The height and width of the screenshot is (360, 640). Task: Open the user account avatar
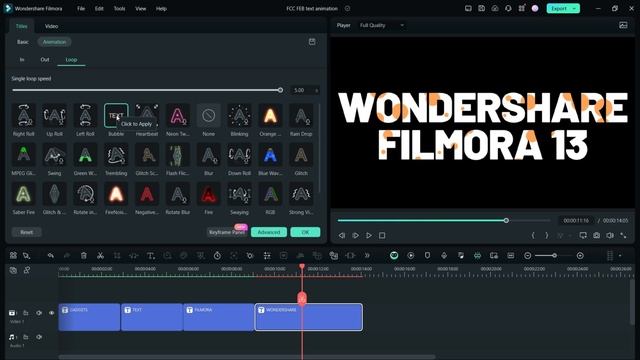click(x=535, y=9)
